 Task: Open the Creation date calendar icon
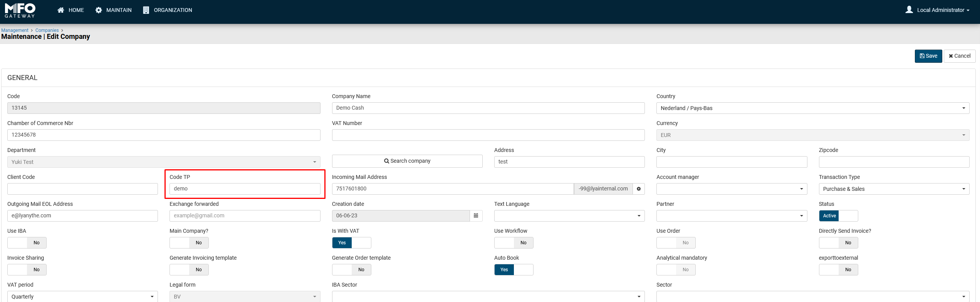pyautogui.click(x=476, y=216)
